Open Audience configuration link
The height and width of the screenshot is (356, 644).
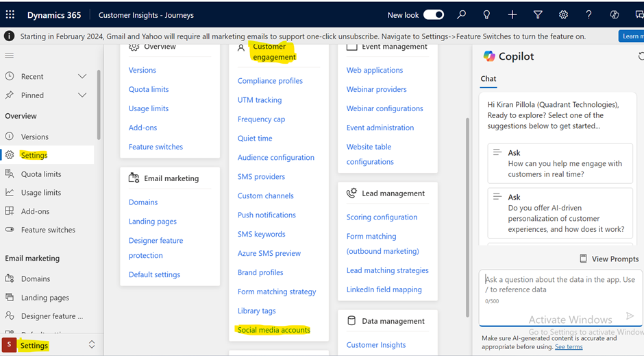[x=275, y=158]
